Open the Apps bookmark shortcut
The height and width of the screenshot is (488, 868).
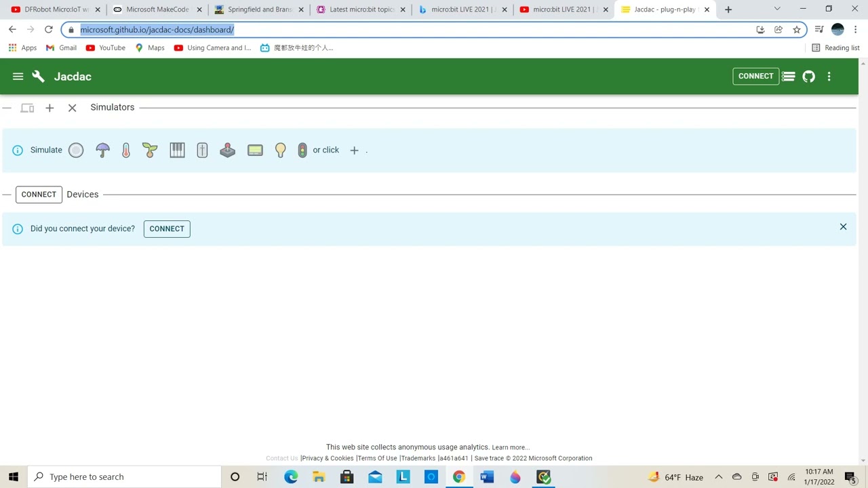22,48
